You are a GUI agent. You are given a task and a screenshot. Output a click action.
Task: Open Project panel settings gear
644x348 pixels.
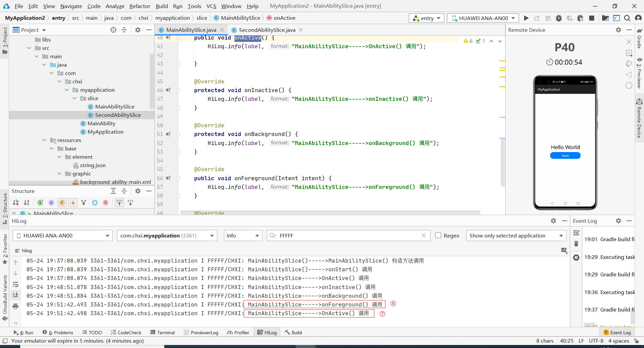[x=138, y=30]
